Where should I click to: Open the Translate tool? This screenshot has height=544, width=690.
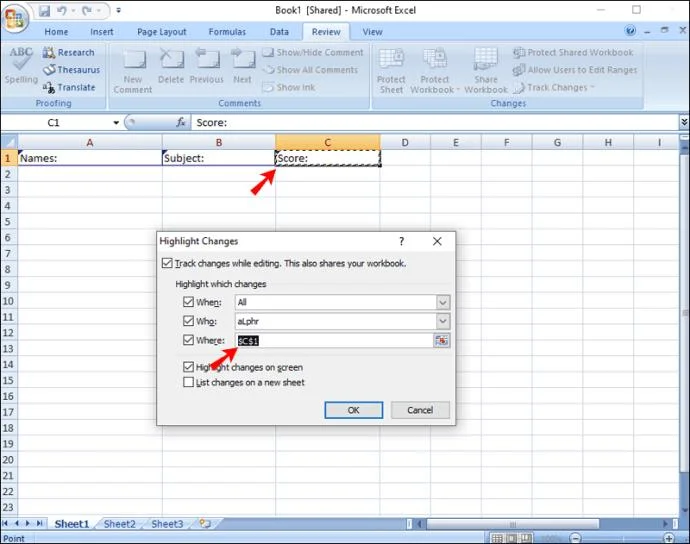(x=69, y=87)
